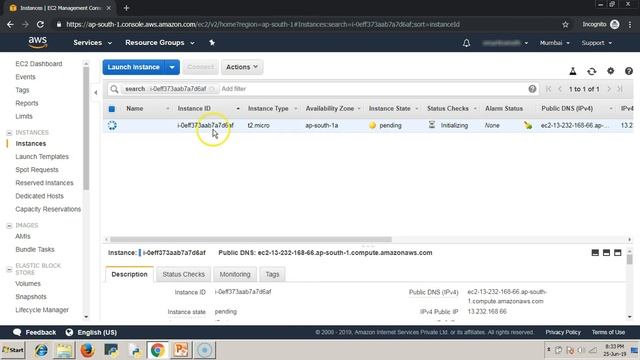
Task: Open the filter help icon
Action: point(532,89)
